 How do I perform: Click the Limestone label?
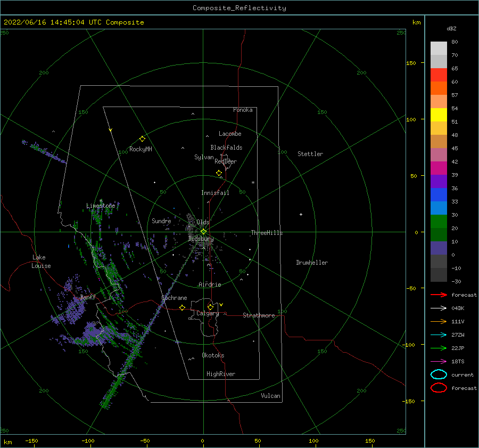(101, 206)
